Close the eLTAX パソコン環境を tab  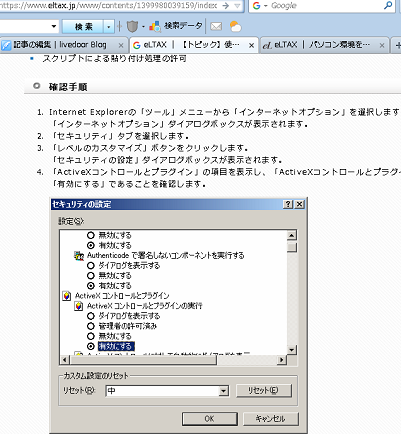pos(382,45)
